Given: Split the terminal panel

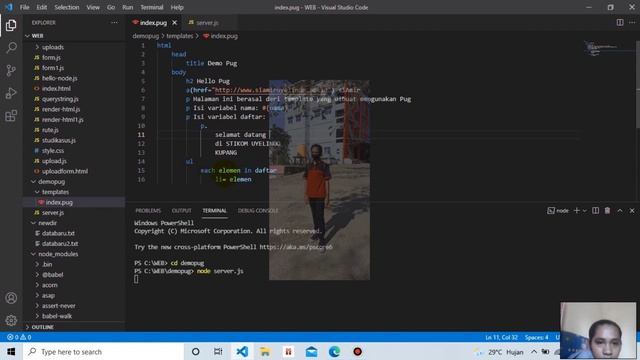Looking at the screenshot, I should coord(596,210).
